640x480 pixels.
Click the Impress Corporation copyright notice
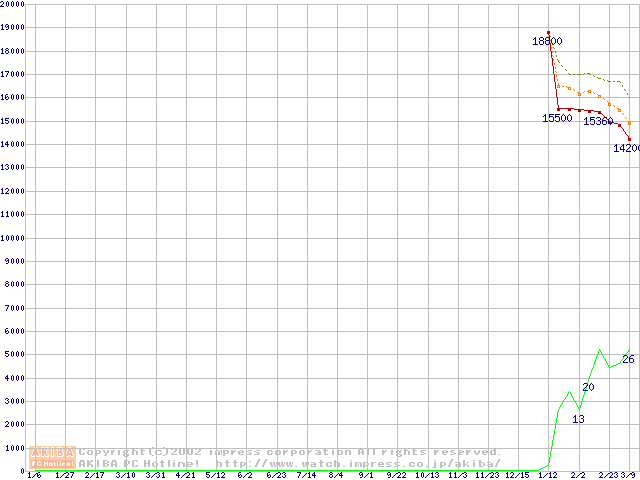coord(290,452)
